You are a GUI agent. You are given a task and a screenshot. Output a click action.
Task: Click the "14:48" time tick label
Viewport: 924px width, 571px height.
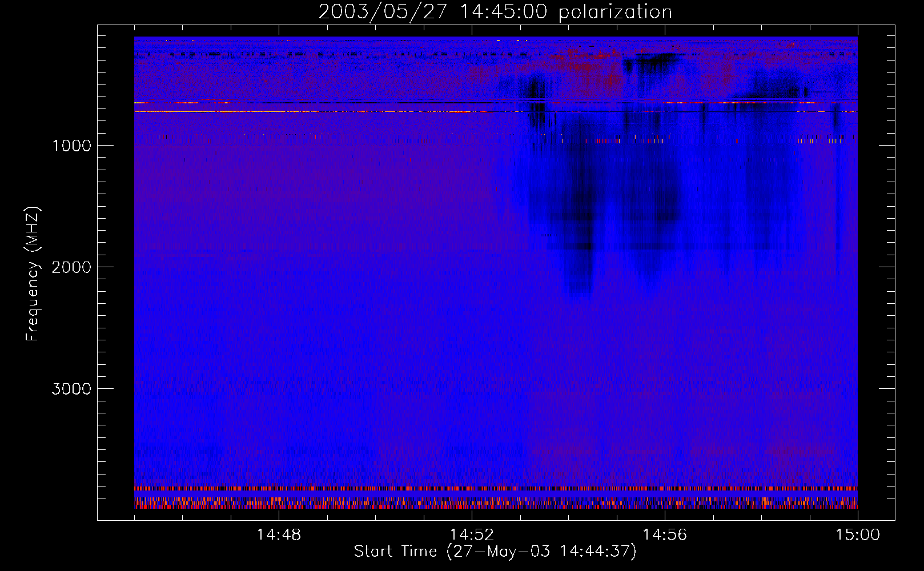click(279, 535)
